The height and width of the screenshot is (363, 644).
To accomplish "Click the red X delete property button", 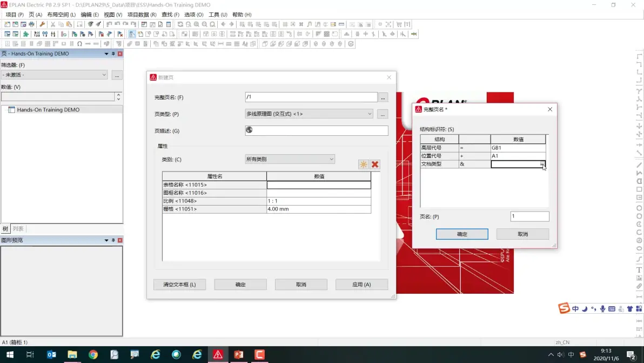I will click(375, 164).
